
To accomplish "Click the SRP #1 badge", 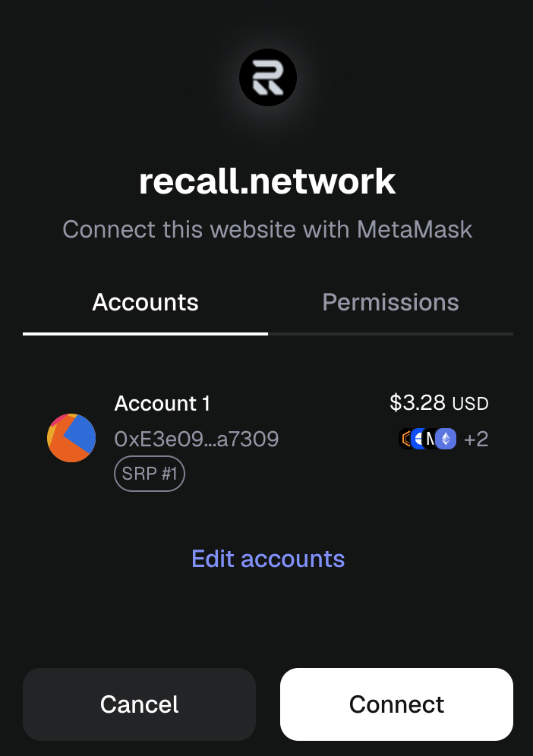I will pyautogui.click(x=150, y=474).
